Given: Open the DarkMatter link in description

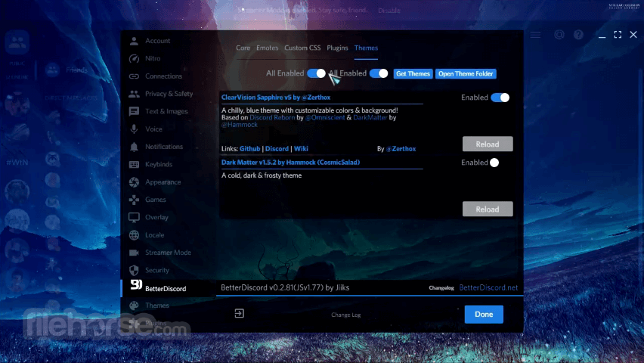Looking at the screenshot, I should point(370,117).
